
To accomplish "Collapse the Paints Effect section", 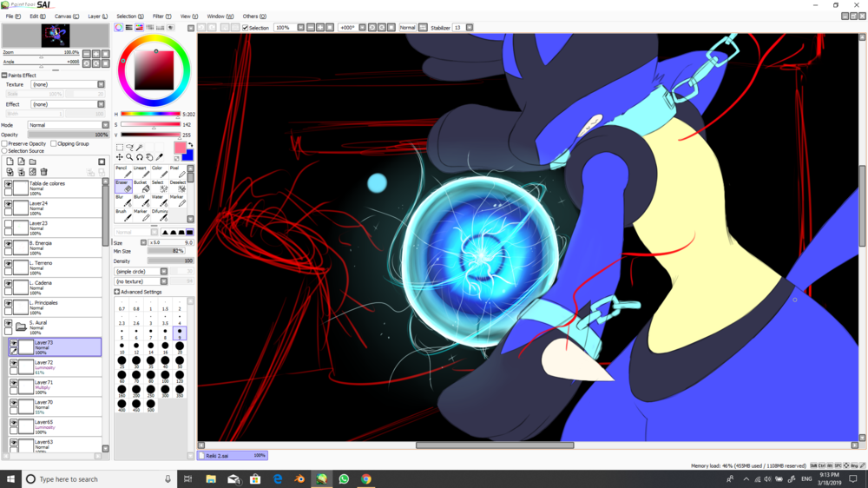I will click(x=4, y=76).
